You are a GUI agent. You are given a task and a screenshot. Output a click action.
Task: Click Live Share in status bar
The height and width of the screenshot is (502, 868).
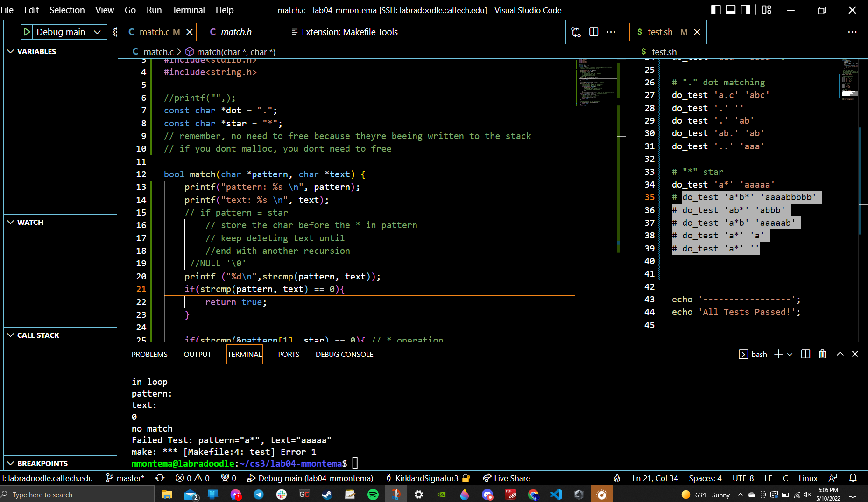tap(506, 478)
